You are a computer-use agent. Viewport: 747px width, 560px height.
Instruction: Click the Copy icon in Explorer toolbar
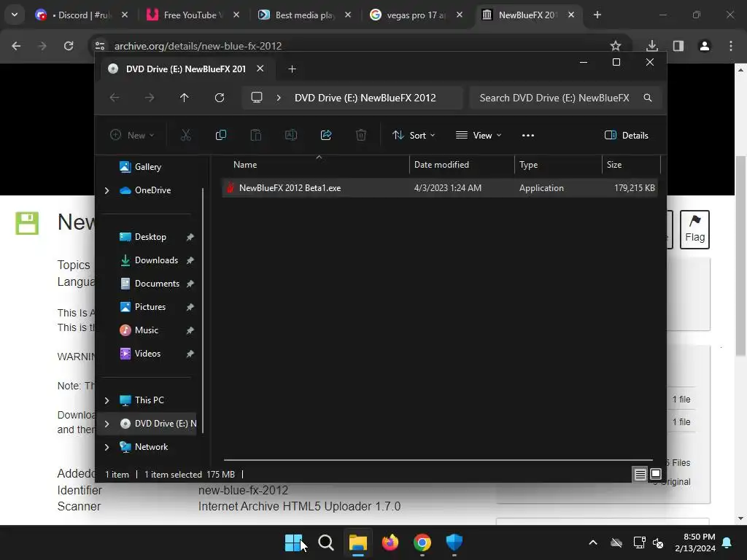tap(220, 135)
